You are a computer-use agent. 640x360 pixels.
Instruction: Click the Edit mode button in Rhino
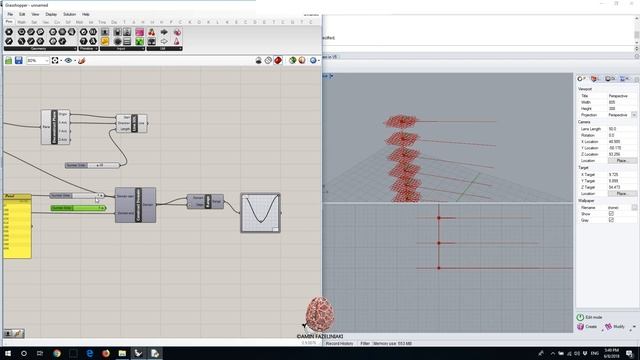tap(589, 317)
